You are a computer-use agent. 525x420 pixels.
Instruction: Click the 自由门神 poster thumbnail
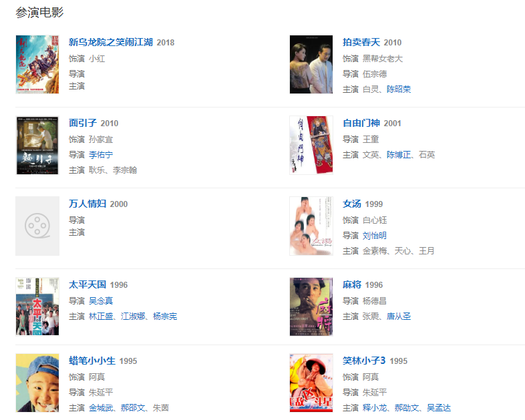click(311, 146)
